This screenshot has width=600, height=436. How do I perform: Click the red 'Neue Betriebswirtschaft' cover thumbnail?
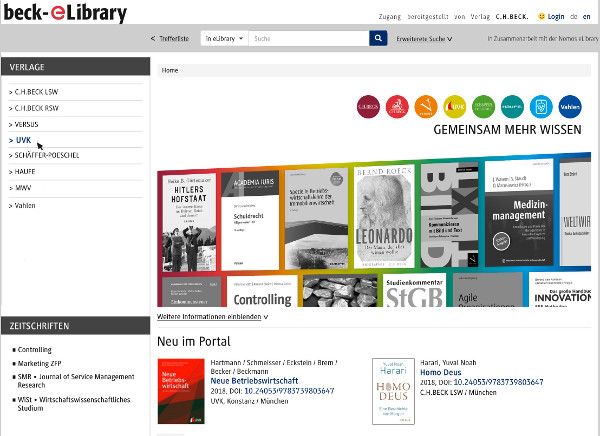(x=181, y=391)
